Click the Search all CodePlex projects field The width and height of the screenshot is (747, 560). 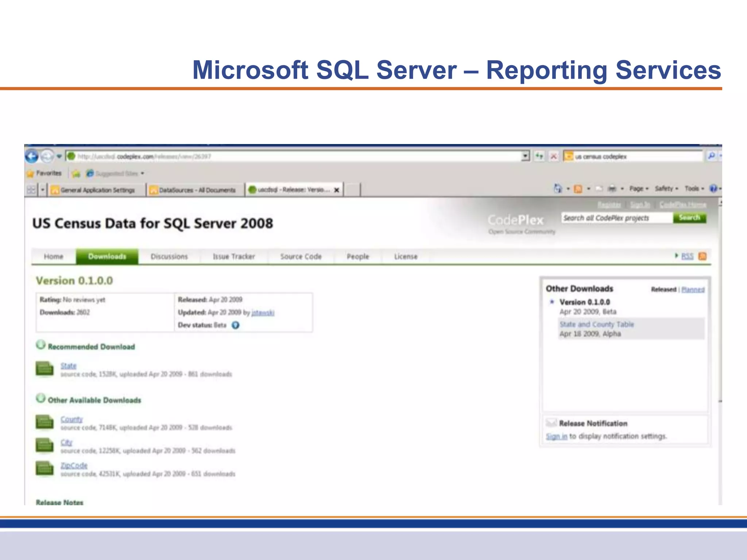click(617, 218)
